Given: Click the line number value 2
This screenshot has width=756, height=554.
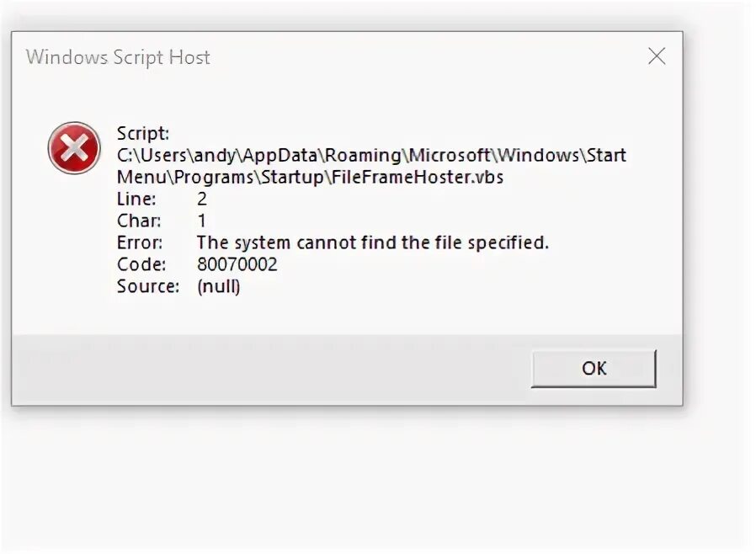Looking at the screenshot, I should (202, 200).
